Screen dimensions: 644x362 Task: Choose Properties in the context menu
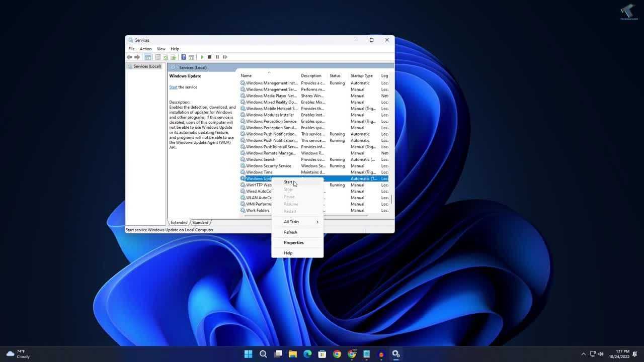[297, 242]
